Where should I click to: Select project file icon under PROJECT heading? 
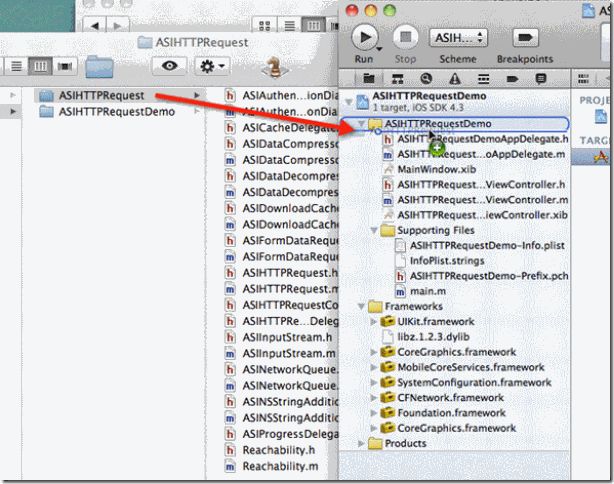point(601,117)
